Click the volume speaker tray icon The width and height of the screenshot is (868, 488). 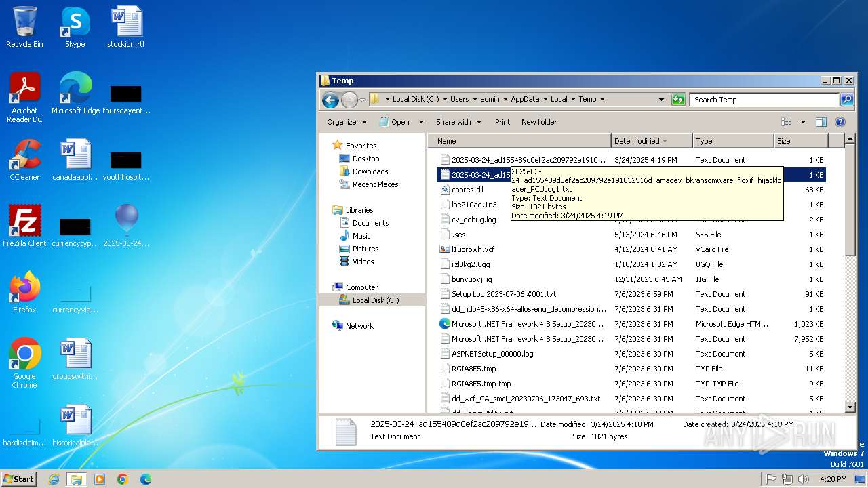[803, 479]
